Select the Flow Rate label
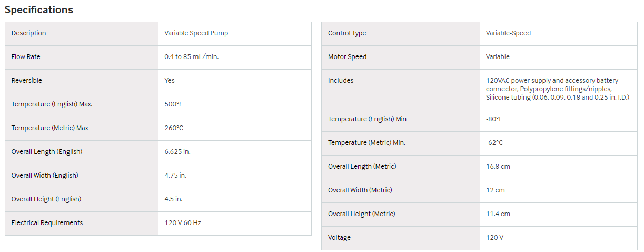This screenshot has width=644, height=252. pyautogui.click(x=26, y=57)
